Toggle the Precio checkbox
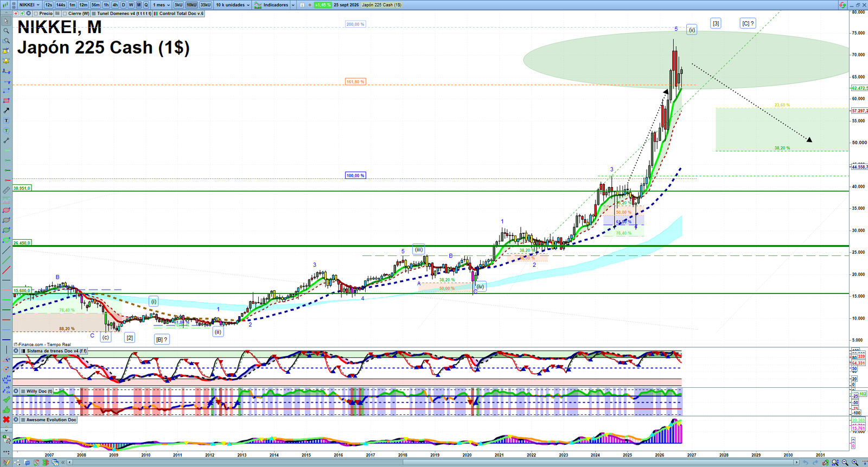This screenshot has width=868, height=467. click(x=35, y=14)
